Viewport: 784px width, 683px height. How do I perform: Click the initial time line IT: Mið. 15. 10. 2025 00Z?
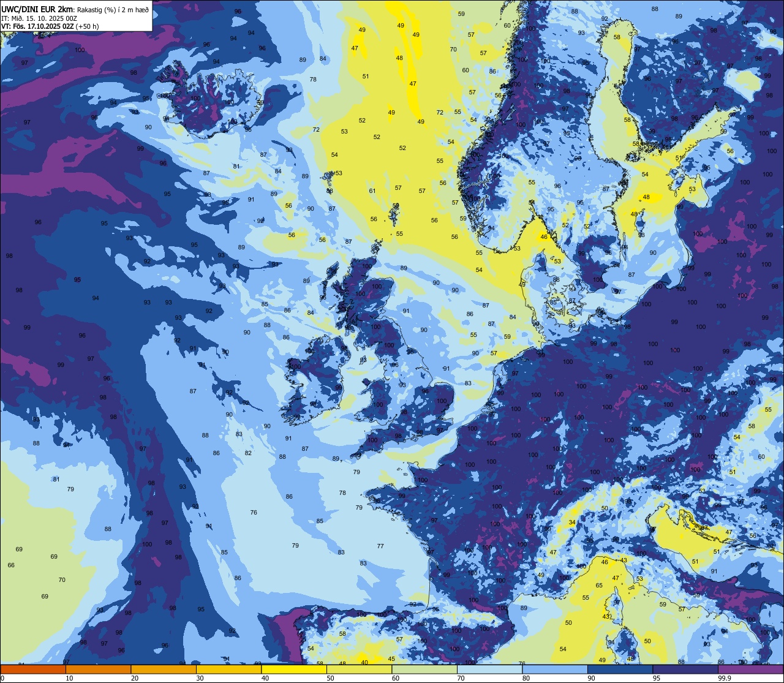pyautogui.click(x=39, y=18)
